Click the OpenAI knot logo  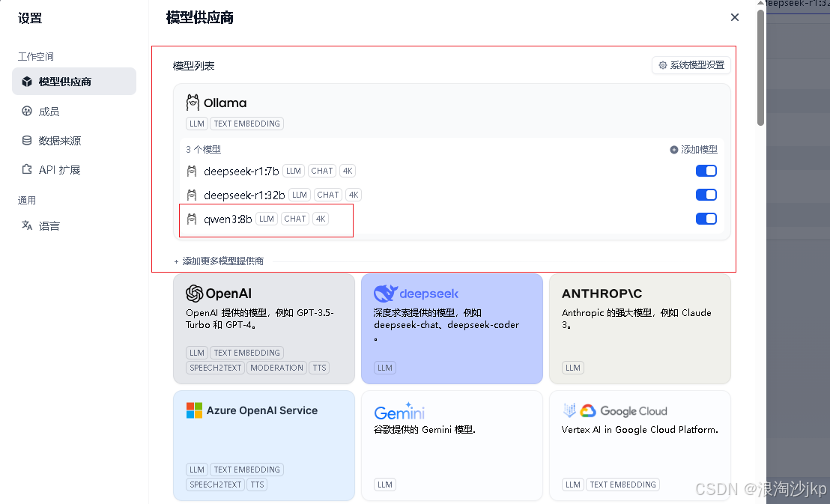click(194, 294)
